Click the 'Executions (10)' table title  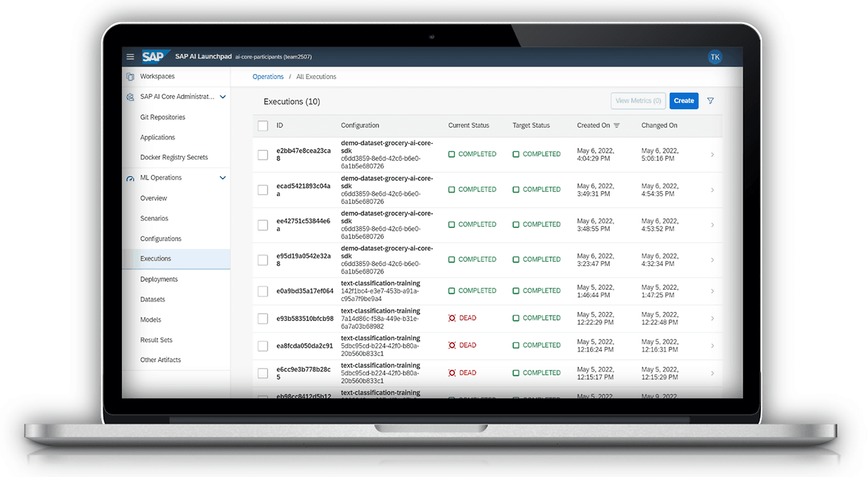(292, 102)
